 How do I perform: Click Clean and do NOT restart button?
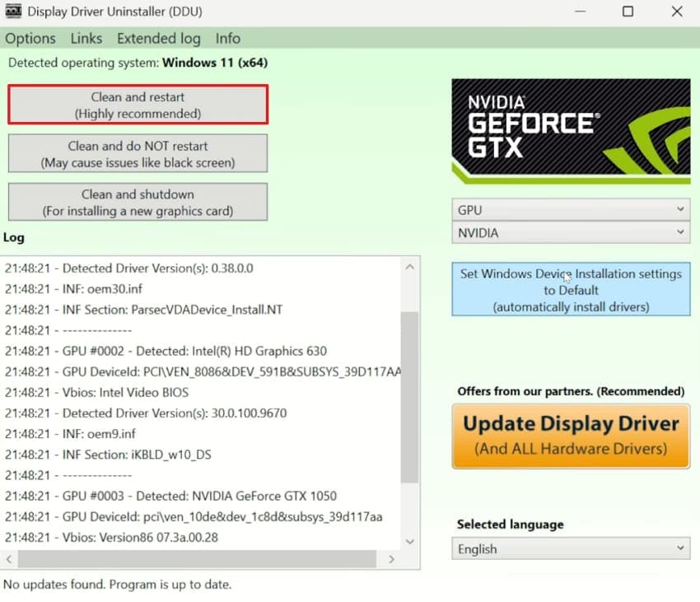tap(138, 154)
